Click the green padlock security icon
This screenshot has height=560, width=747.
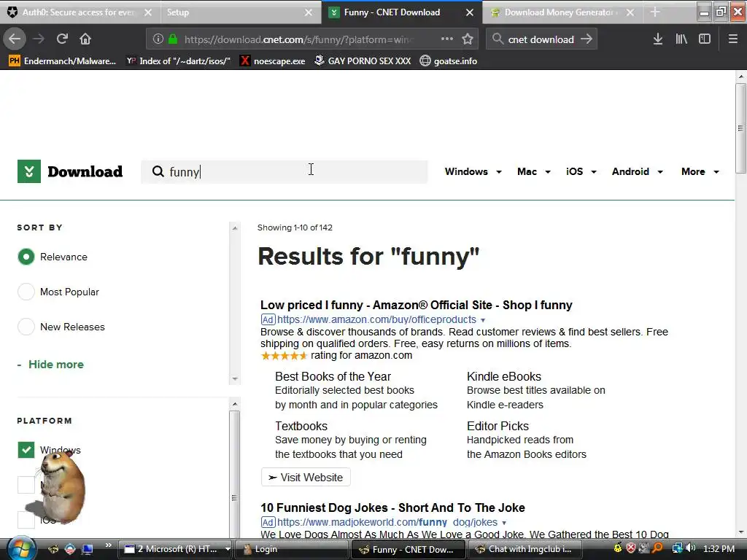click(173, 39)
